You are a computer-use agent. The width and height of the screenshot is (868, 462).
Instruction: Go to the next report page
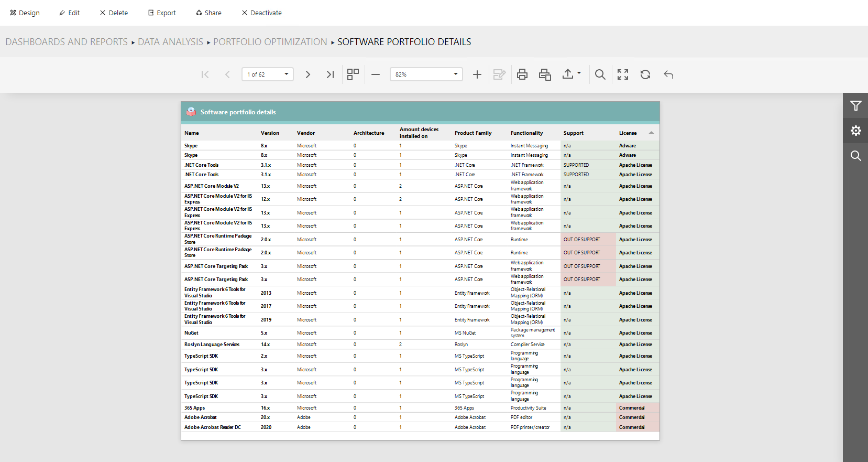coord(308,74)
